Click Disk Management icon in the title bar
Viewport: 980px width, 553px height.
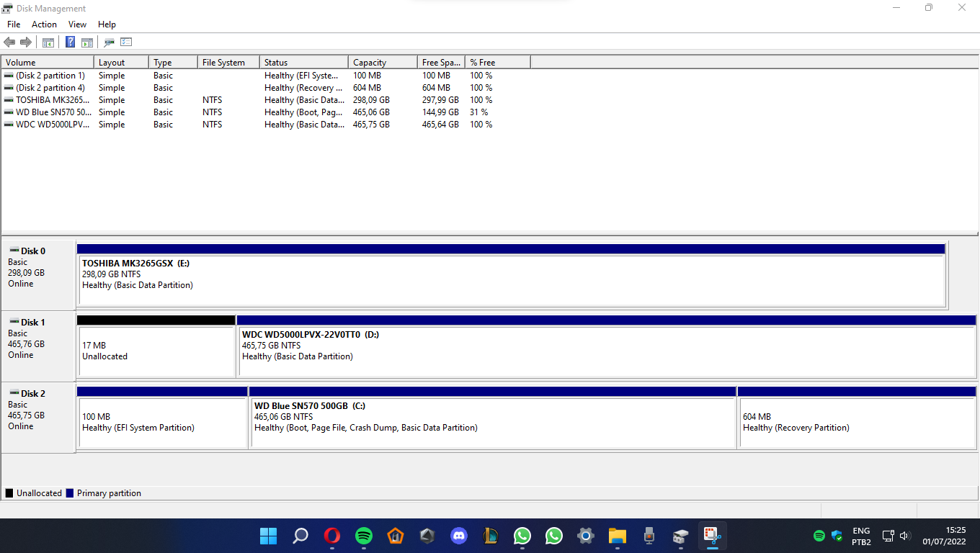pos(7,8)
